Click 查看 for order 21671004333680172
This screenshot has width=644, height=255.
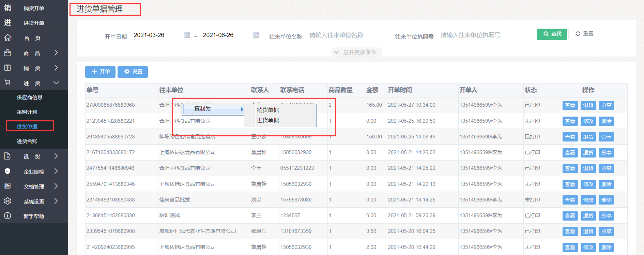coord(570,152)
